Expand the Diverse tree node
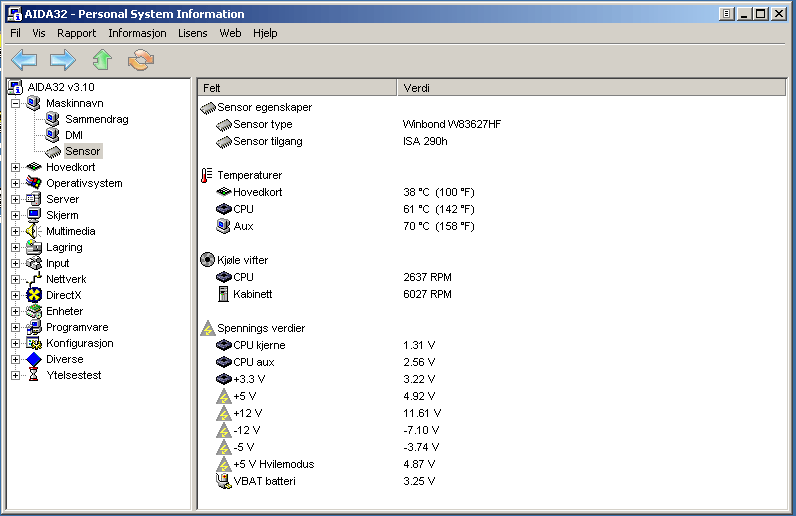 pos(15,360)
